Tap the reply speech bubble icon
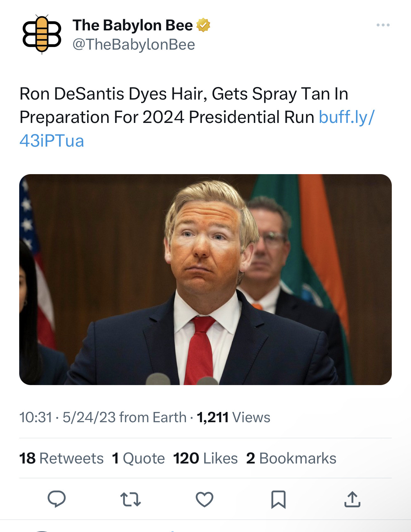 pyautogui.click(x=57, y=499)
